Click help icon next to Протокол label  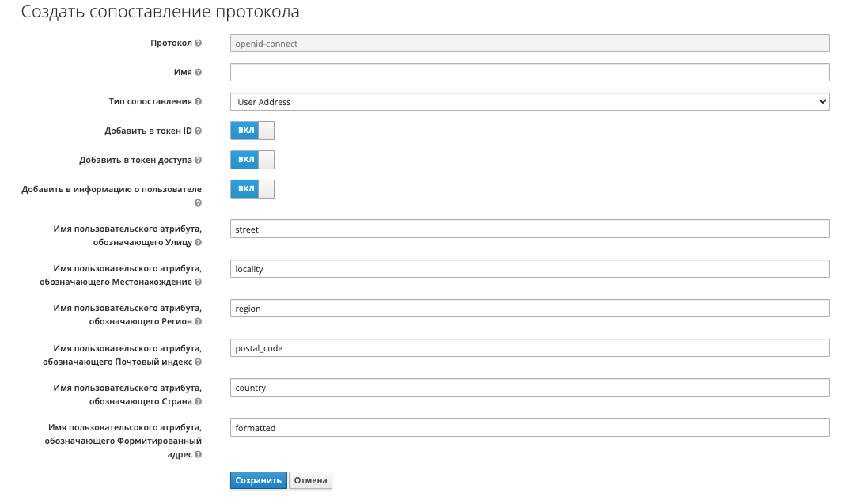tap(198, 44)
